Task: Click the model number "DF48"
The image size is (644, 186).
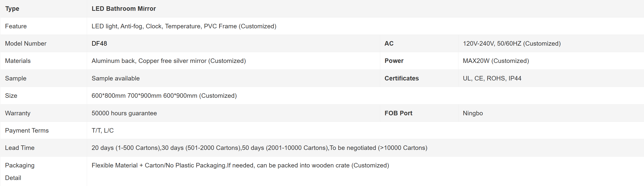Action: tap(99, 44)
